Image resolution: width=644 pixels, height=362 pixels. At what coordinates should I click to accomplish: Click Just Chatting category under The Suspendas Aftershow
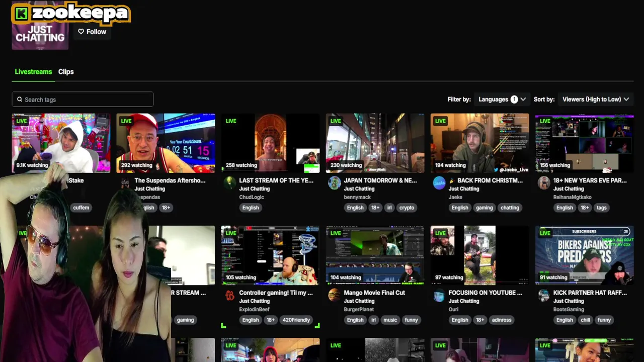pyautogui.click(x=149, y=189)
